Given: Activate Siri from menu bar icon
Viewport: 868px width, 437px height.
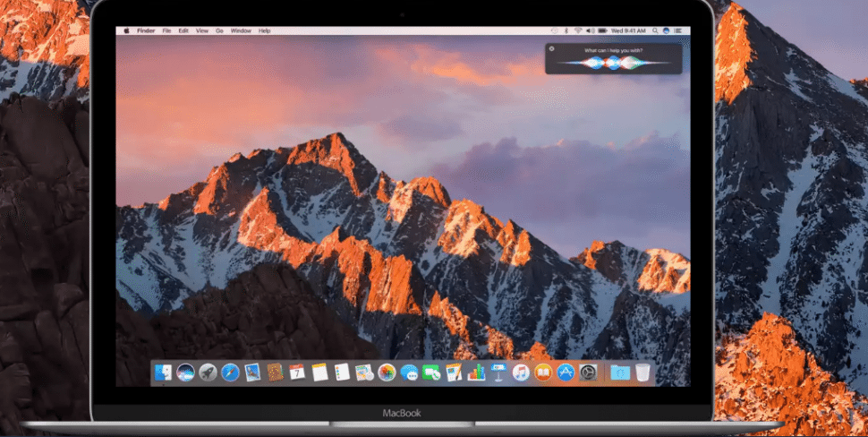Looking at the screenshot, I should pyautogui.click(x=666, y=30).
